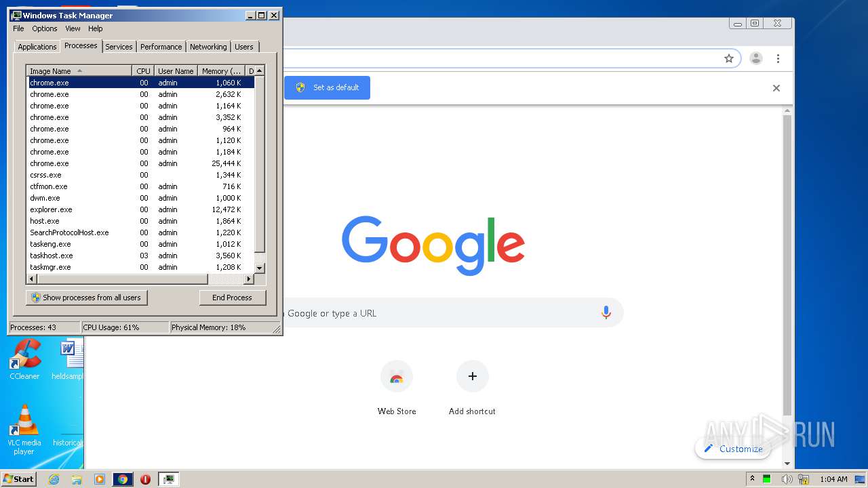Click the show desktop tray icon
This screenshot has width=868, height=488.
pos(861,479)
